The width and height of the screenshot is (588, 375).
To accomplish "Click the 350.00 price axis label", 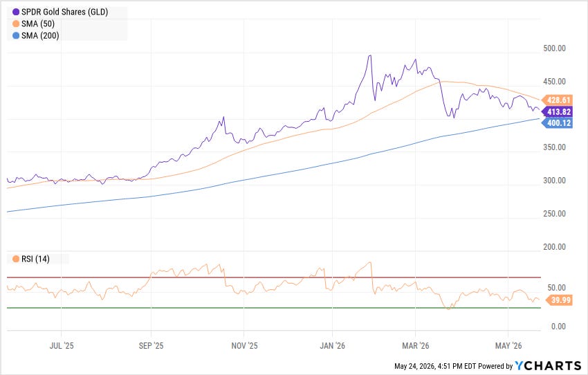I will [554, 148].
